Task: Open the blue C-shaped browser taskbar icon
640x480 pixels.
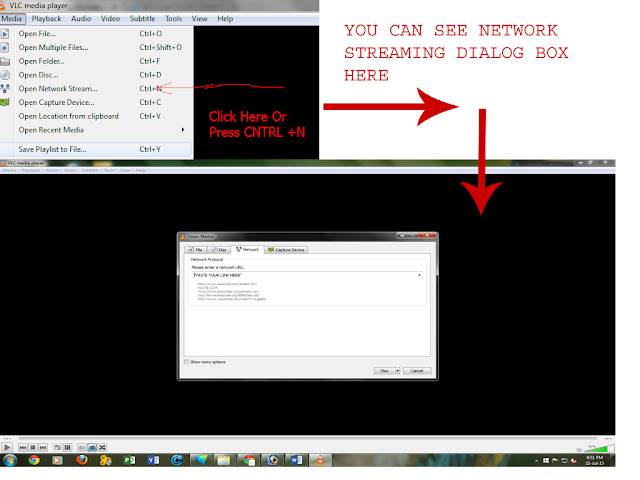Action: (x=177, y=460)
